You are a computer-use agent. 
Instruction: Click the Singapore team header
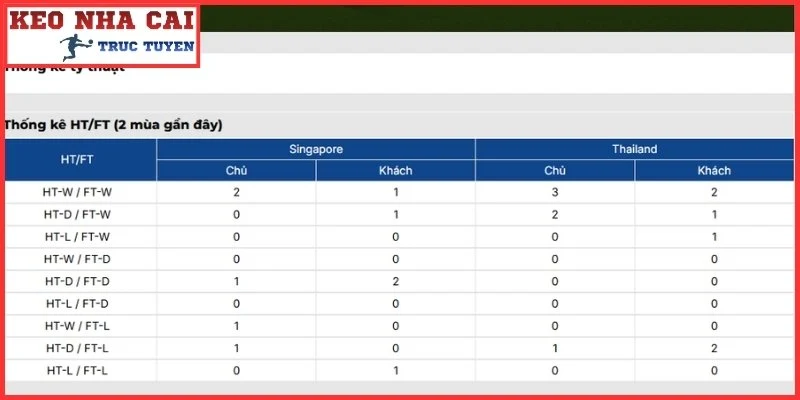tap(316, 149)
